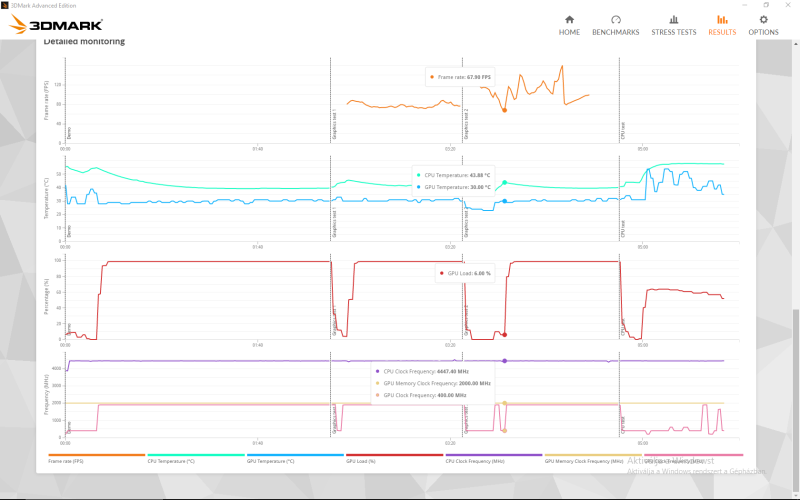Click the pink GPU clock data point
Screen dimensions: 800x500
(504, 431)
